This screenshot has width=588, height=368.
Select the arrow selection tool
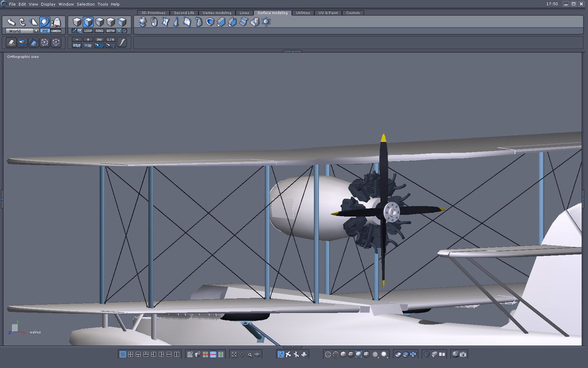(x=11, y=22)
